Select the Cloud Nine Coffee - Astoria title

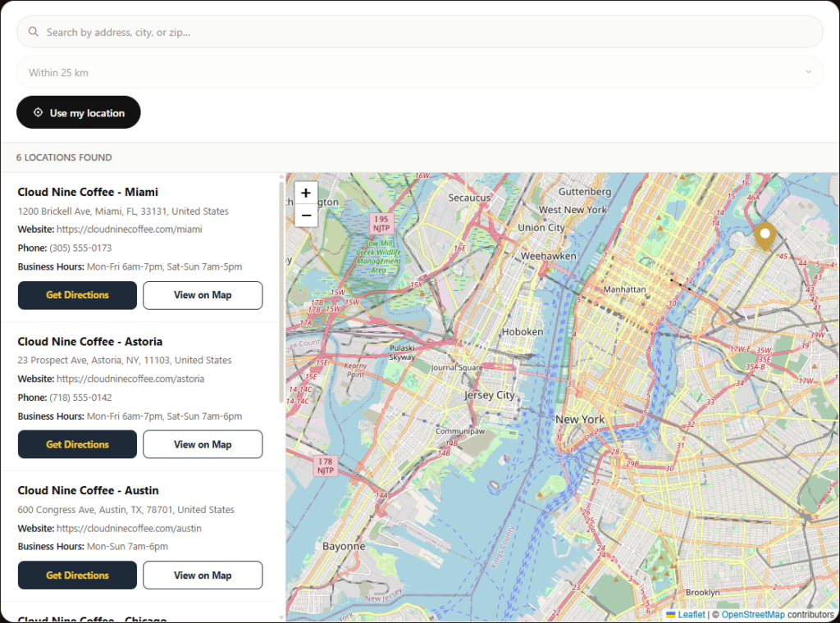coord(90,342)
